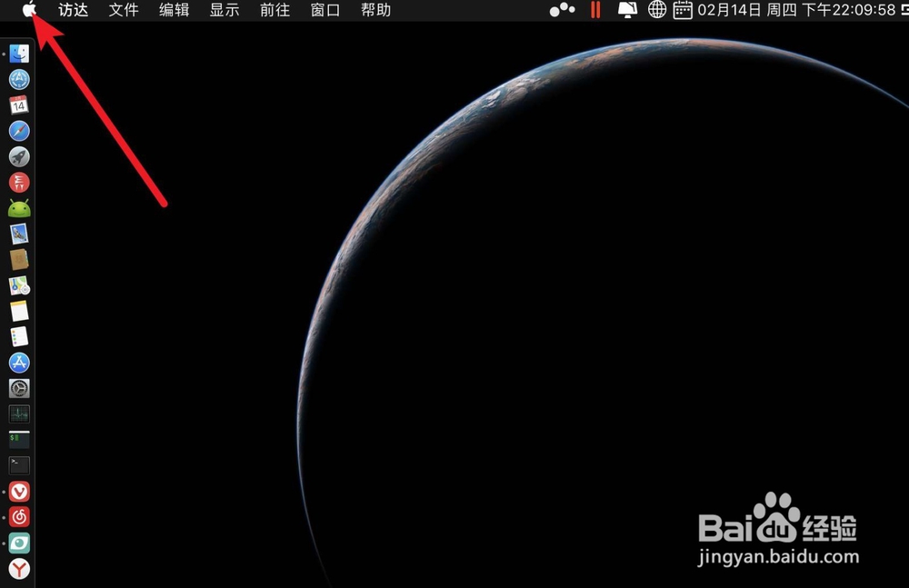The height and width of the screenshot is (588, 909).
Task: Click the date and time 02月14日 周四
Action: point(747,10)
